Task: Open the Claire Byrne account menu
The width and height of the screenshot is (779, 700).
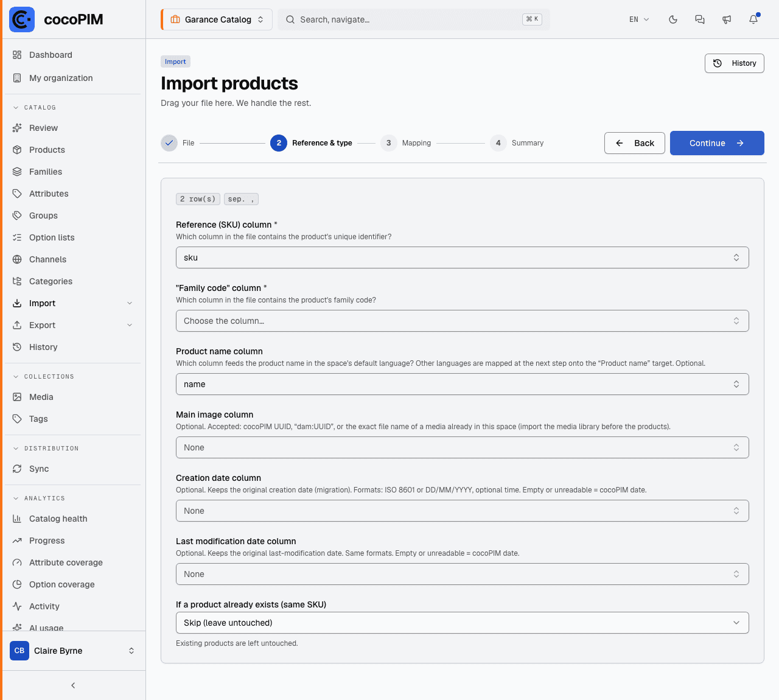Action: pyautogui.click(x=73, y=651)
